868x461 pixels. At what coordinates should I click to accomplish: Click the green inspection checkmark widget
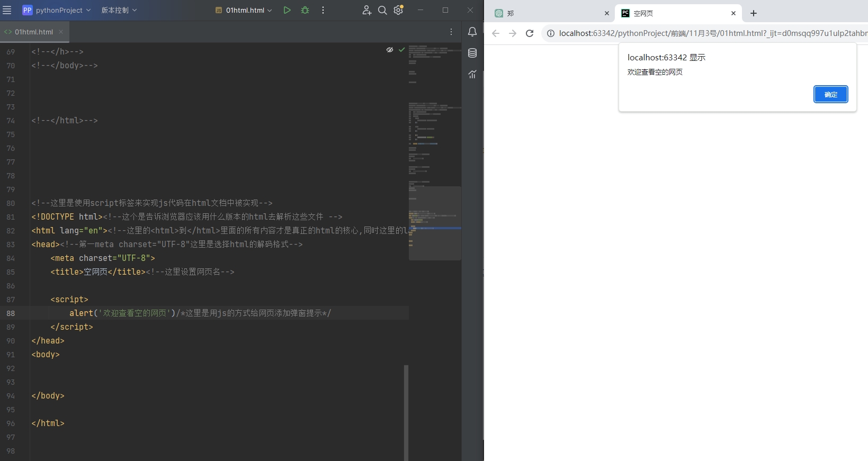pyautogui.click(x=401, y=50)
